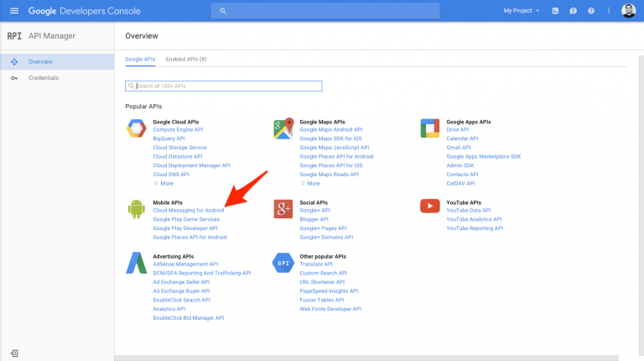Select Overview in the sidebar

click(x=57, y=61)
